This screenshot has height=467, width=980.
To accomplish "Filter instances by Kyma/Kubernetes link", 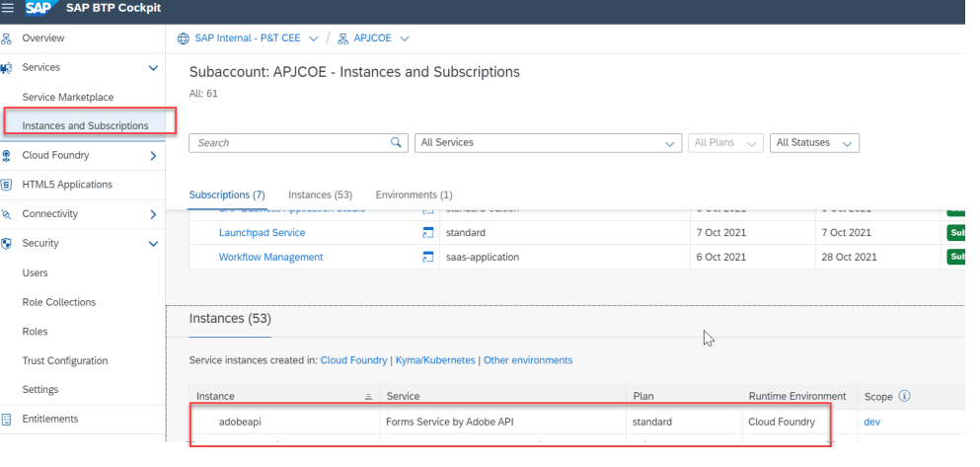I will [x=435, y=360].
